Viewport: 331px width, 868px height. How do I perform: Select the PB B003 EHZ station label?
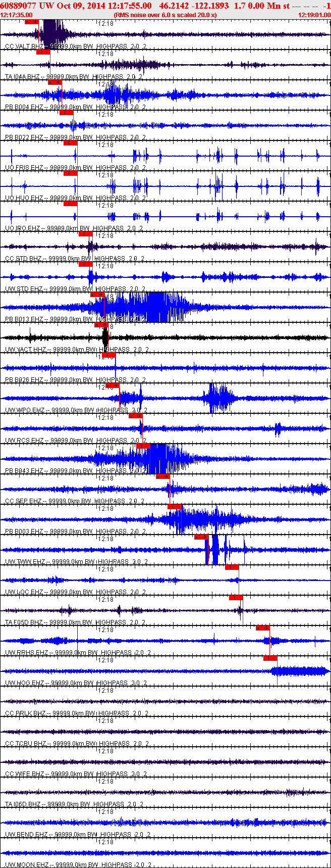[24, 532]
